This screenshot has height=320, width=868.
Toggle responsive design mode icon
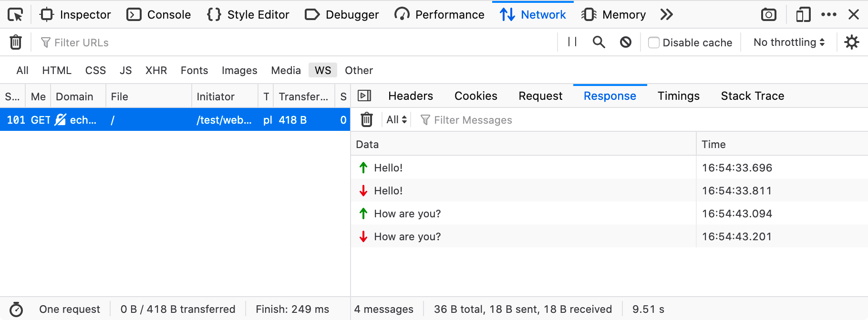803,15
